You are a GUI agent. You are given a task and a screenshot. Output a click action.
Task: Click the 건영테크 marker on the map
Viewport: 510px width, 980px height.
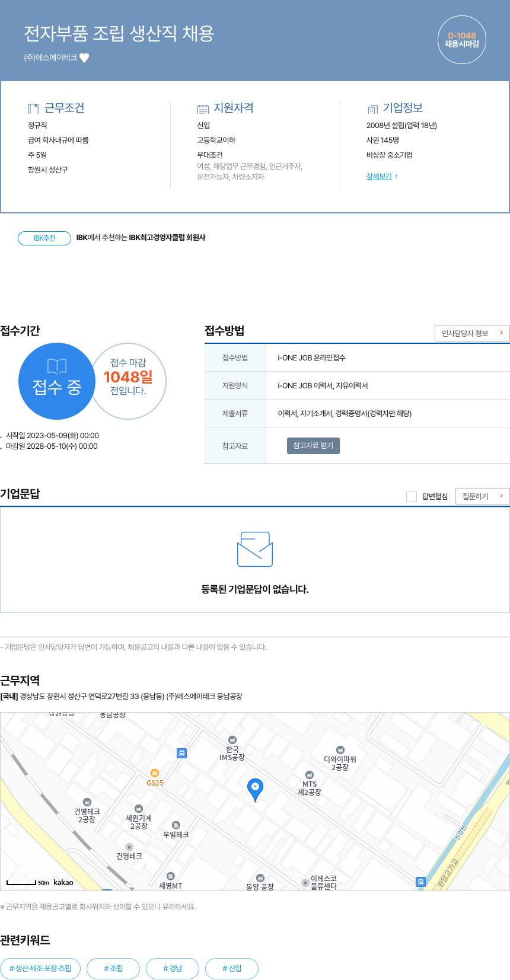point(129,847)
